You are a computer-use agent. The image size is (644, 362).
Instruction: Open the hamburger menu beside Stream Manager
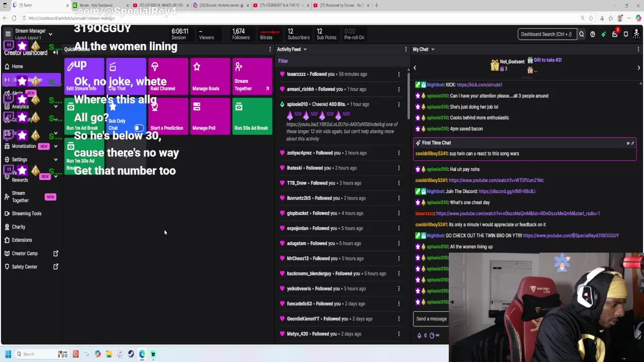[8, 34]
